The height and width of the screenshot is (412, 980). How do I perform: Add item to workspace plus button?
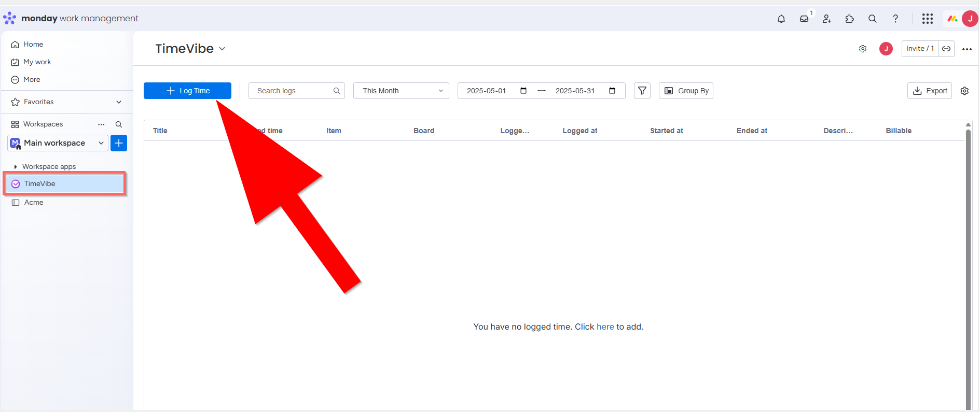click(119, 143)
